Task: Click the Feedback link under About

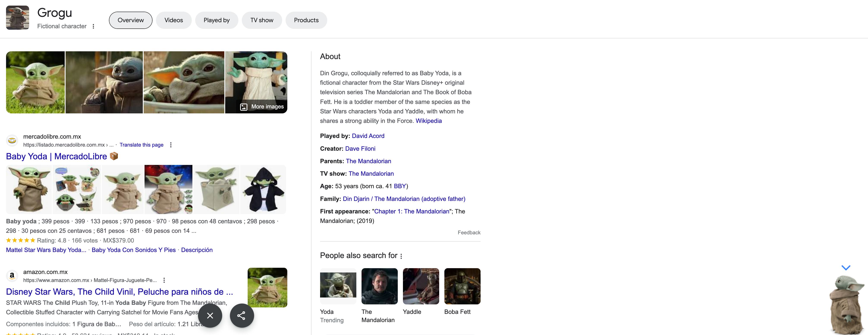Action: (x=469, y=233)
